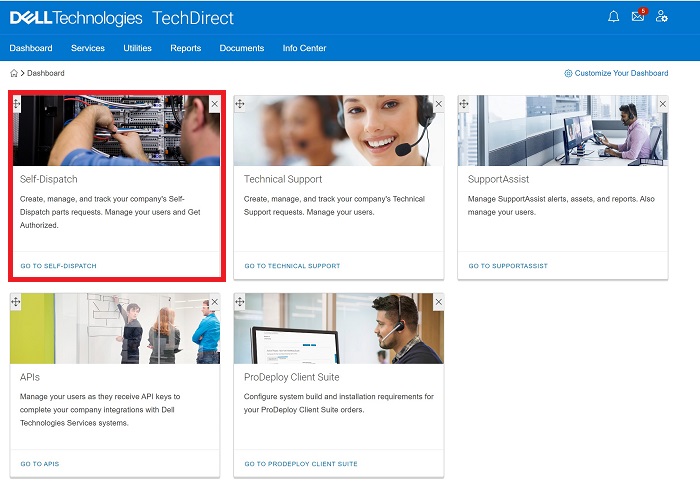Click the SupportAssist office image
Image resolution: width=700 pixels, height=484 pixels.
[563, 130]
